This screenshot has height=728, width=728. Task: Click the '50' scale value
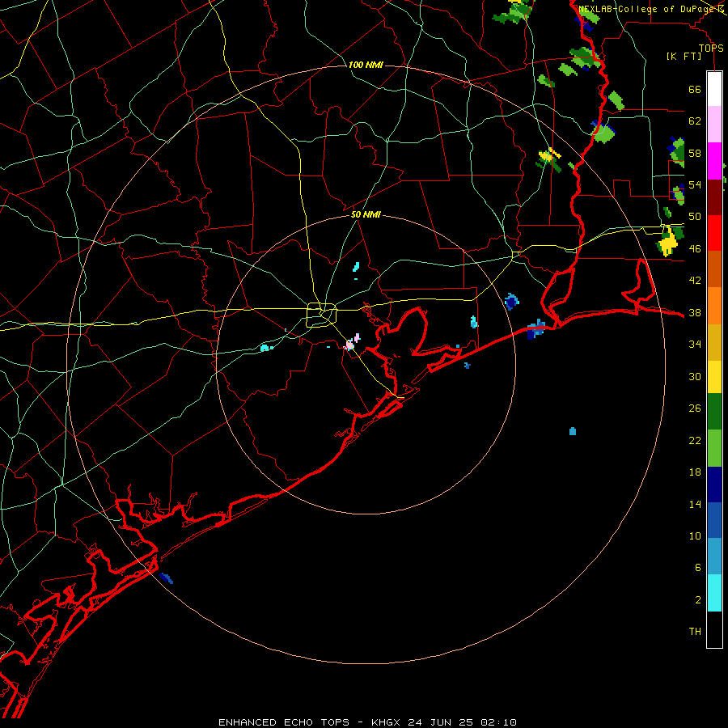click(695, 217)
